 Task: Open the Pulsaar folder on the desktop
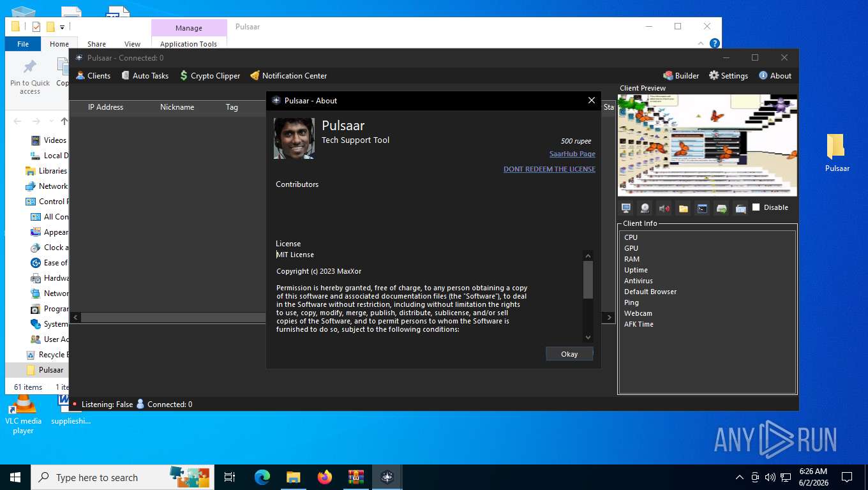click(837, 153)
